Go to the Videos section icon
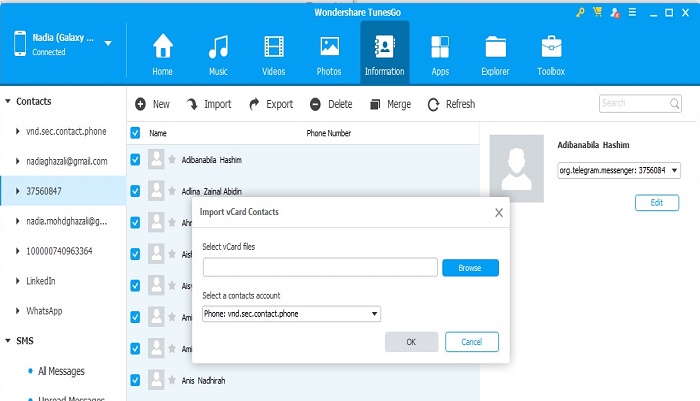 [x=273, y=47]
